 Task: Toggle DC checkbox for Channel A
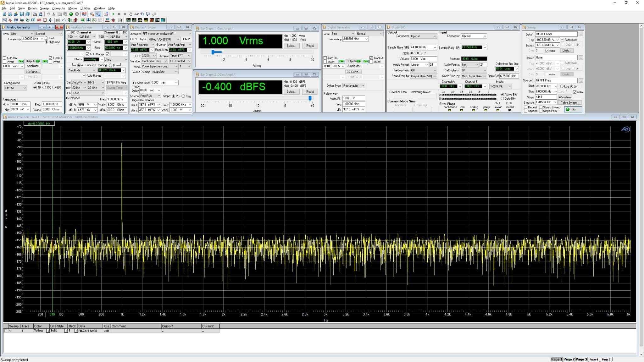[x=69, y=32]
